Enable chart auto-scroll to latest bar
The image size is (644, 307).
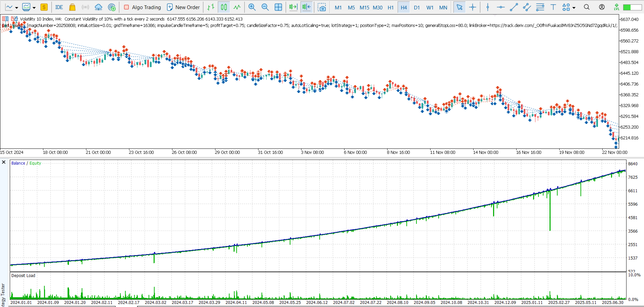pos(293,7)
